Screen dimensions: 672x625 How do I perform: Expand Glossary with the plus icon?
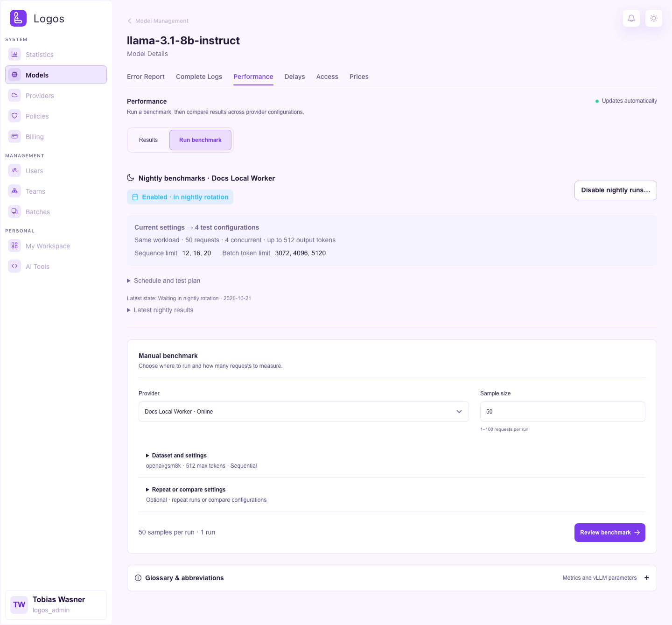(x=647, y=578)
